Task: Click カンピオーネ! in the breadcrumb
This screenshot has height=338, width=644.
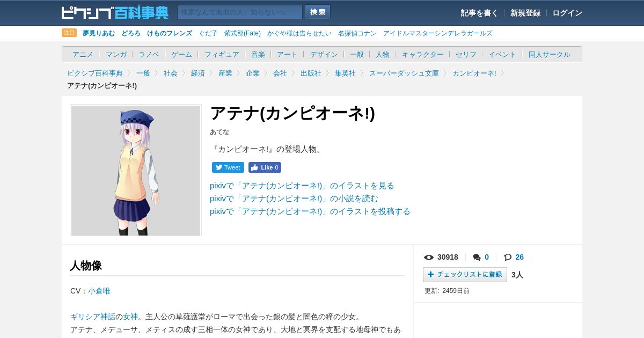Action: point(474,73)
